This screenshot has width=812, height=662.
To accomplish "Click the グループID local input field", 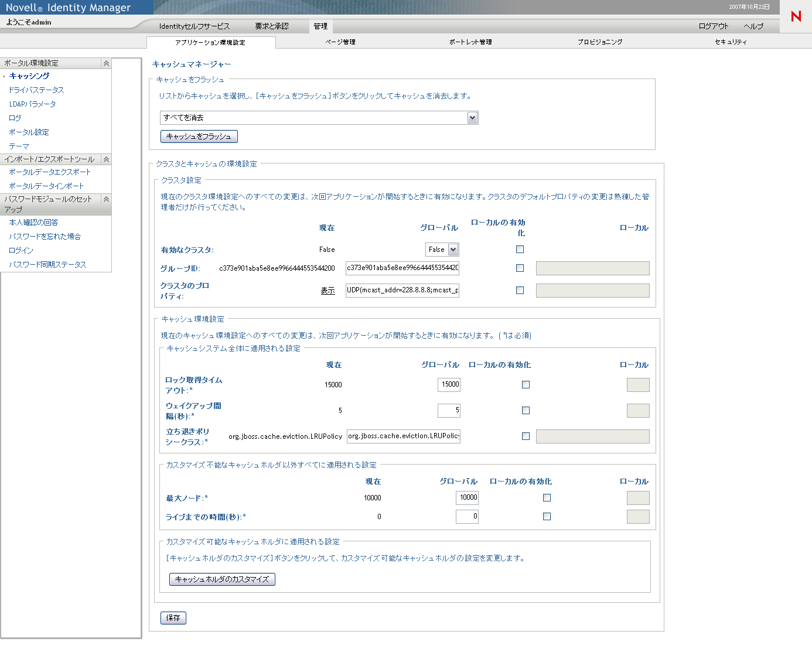I will tap(593, 268).
